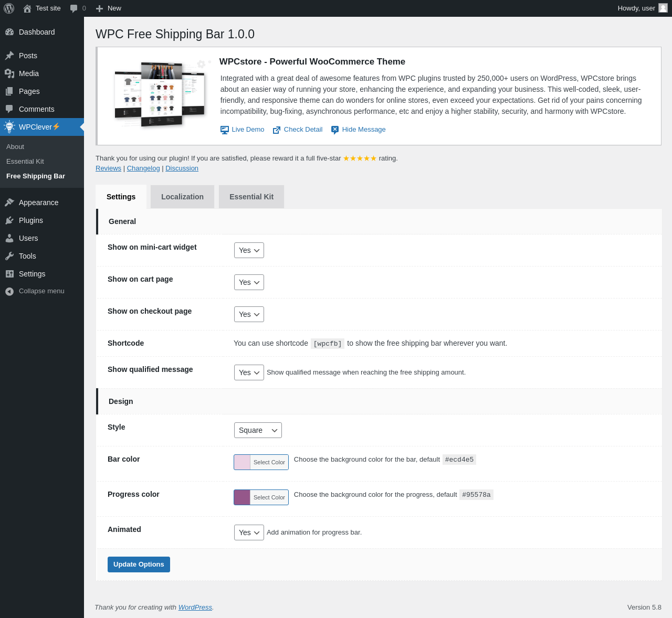Click the Tools wrench icon
Screen dimensions: 672x618
[9, 256]
